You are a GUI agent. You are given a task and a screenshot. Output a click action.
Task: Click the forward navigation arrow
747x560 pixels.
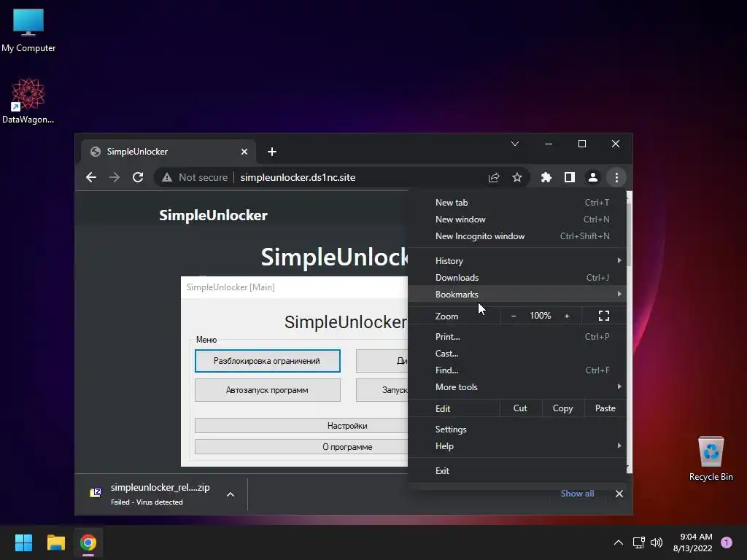[x=115, y=178]
